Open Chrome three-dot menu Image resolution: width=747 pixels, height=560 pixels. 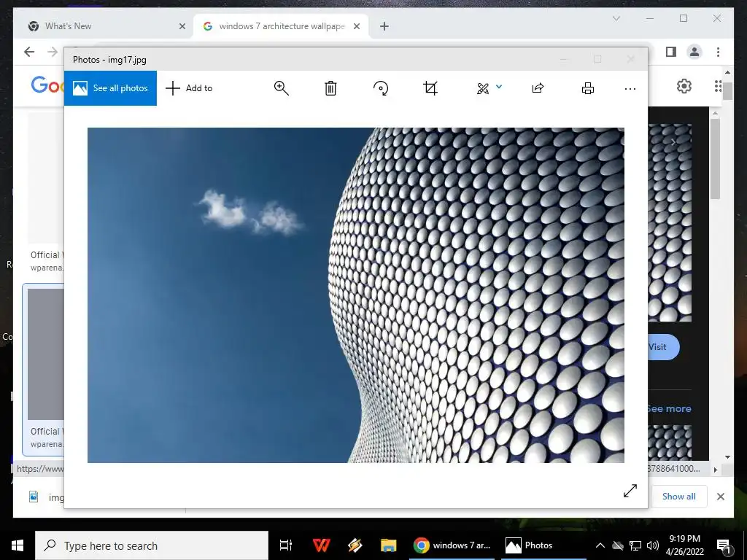tap(718, 52)
